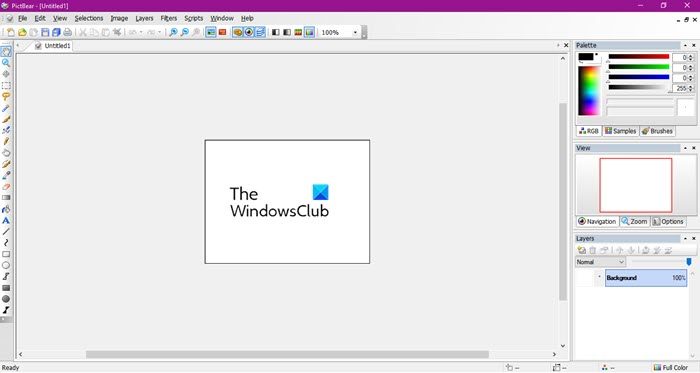The height and width of the screenshot is (373, 700).
Task: Select the Background layer row
Action: (x=646, y=278)
